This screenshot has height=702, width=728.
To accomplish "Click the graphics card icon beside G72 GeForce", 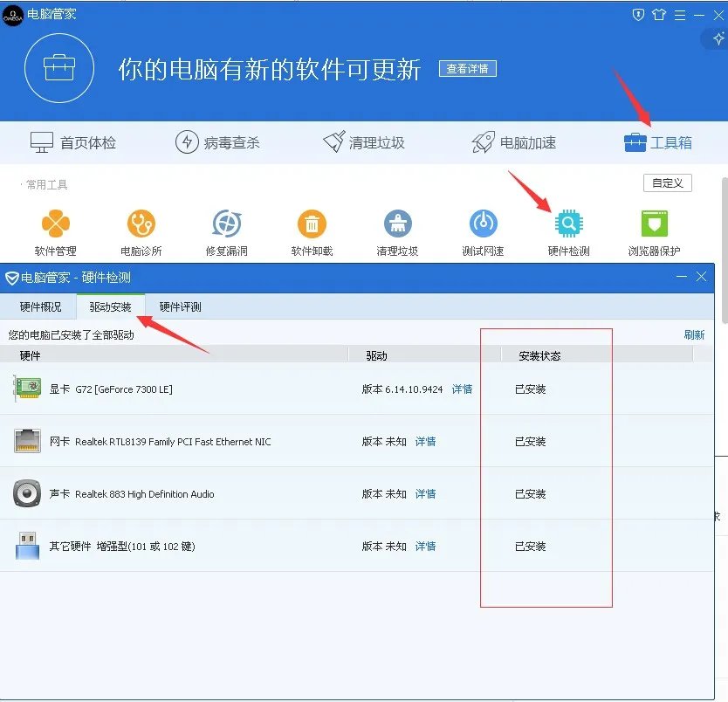I will pyautogui.click(x=26, y=387).
